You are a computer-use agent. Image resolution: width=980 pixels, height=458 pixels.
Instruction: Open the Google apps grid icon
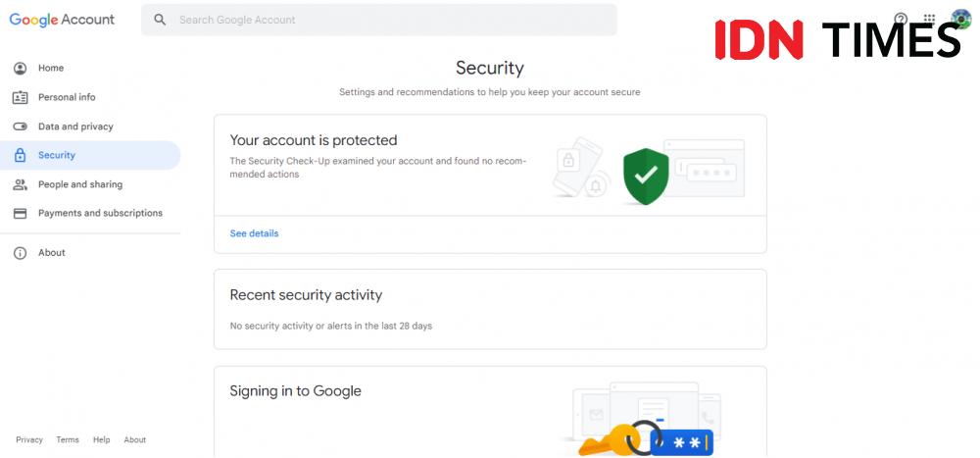click(x=929, y=19)
